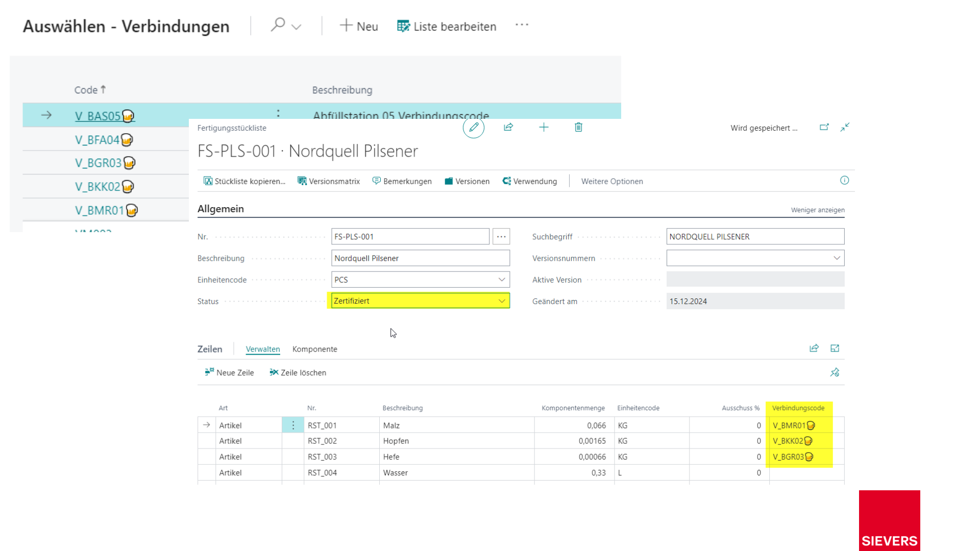This screenshot has width=980, height=551.
Task: Select connection V_BMR01 in the list
Action: coord(106,210)
